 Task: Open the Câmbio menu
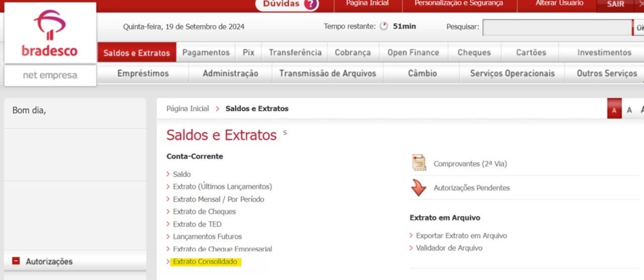422,73
